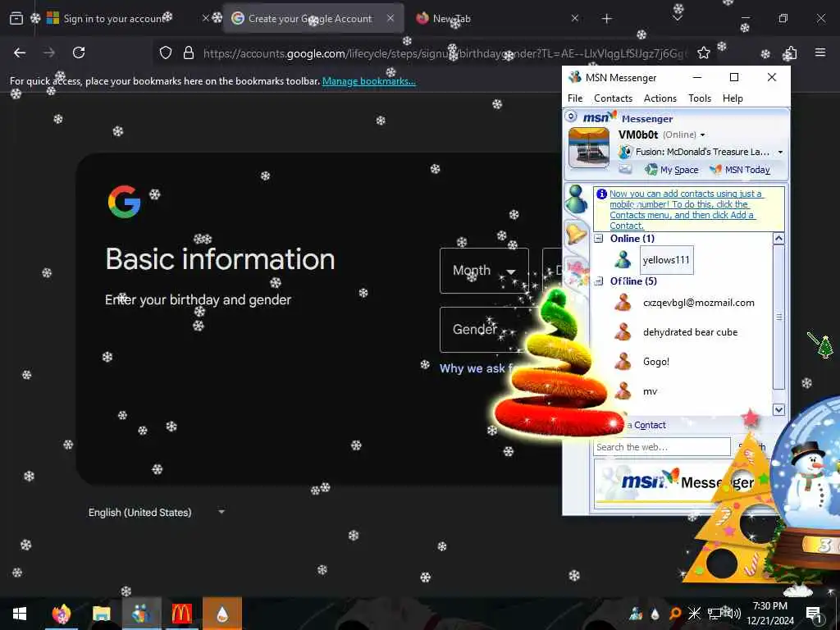Select contact yellows111

[x=666, y=260]
